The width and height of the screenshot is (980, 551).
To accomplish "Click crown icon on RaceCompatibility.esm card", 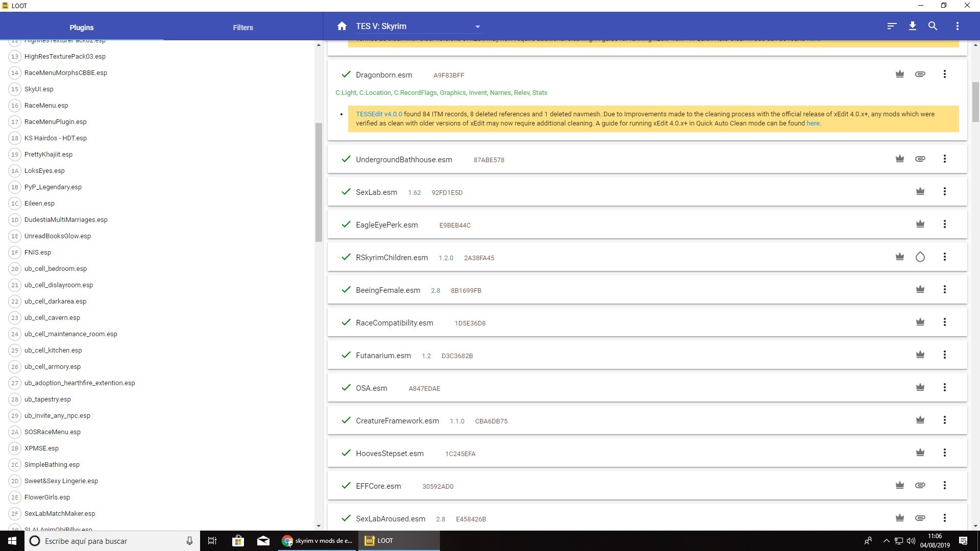I will tap(920, 322).
